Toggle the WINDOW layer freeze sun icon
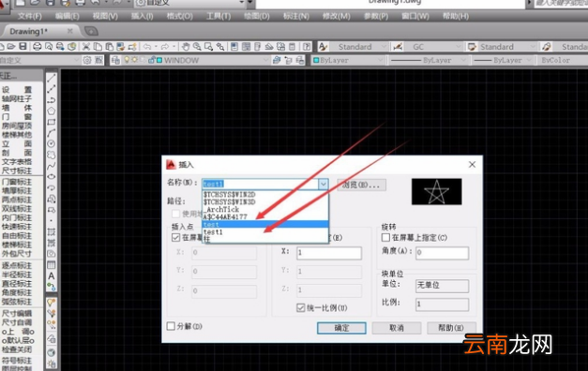Image resolution: width=588 pixels, height=371 pixels. click(x=134, y=60)
